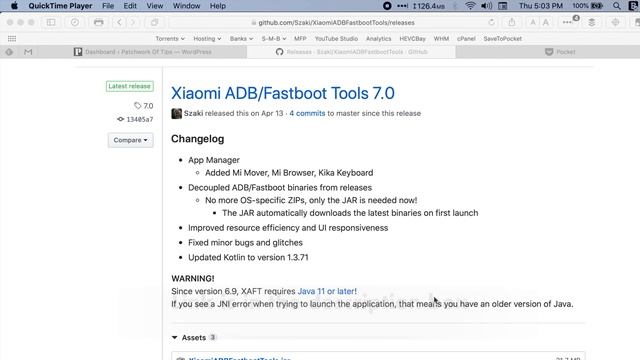Click the stacked layers extension icon
This screenshot has width=640, height=360.
pos(591,22)
